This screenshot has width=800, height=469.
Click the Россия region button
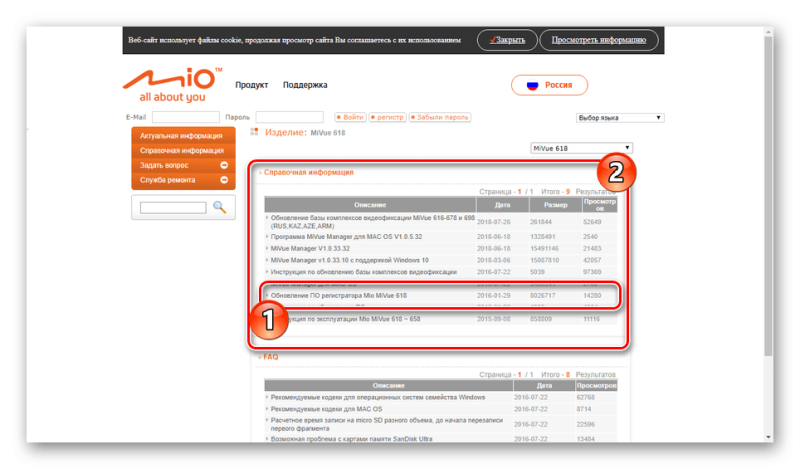pyautogui.click(x=549, y=85)
